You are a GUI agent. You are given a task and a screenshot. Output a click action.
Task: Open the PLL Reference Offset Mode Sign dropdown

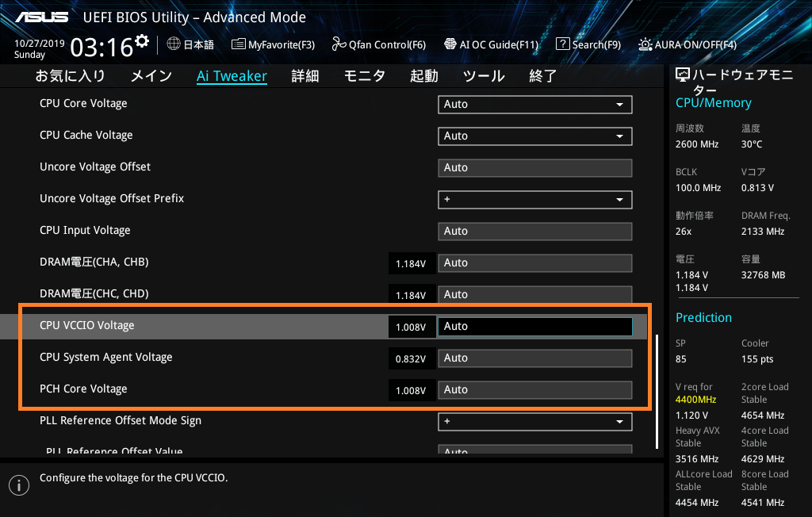pyautogui.click(x=535, y=421)
